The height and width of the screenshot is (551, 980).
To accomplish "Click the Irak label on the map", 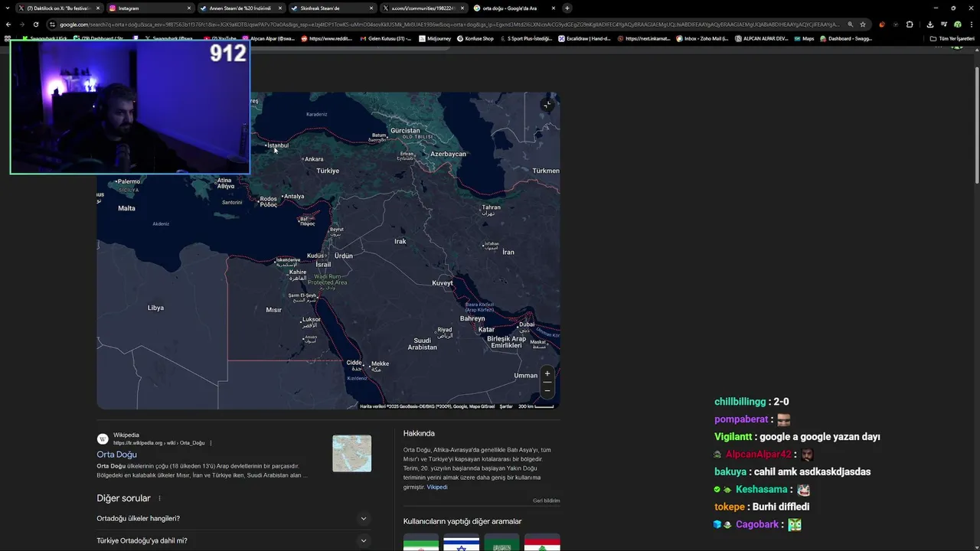I will click(x=400, y=241).
